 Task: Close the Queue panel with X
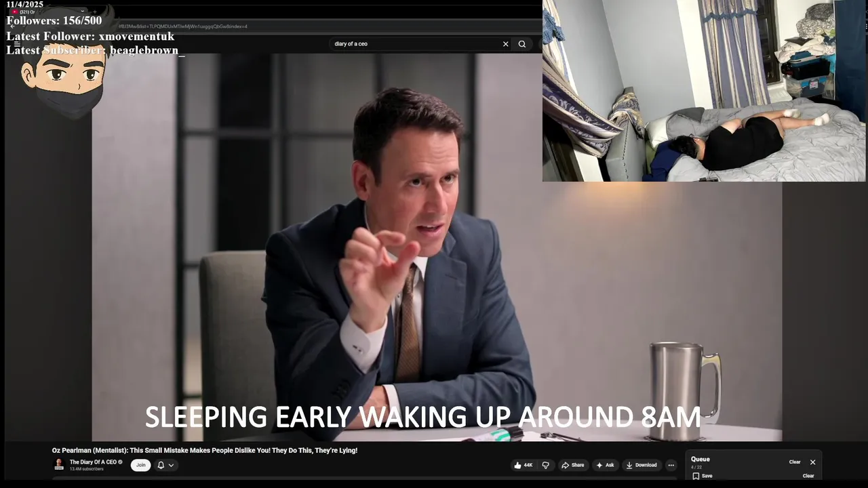click(x=812, y=462)
